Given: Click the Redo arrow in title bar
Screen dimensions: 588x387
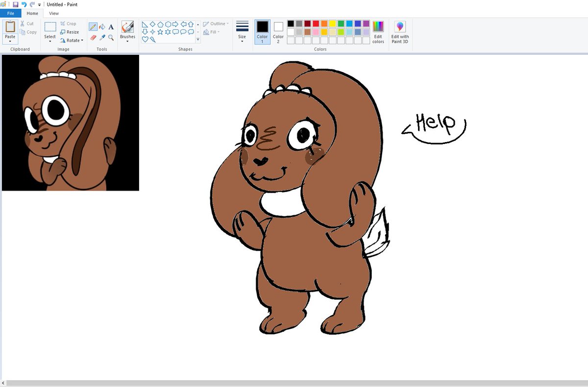Looking at the screenshot, I should (x=32, y=4).
